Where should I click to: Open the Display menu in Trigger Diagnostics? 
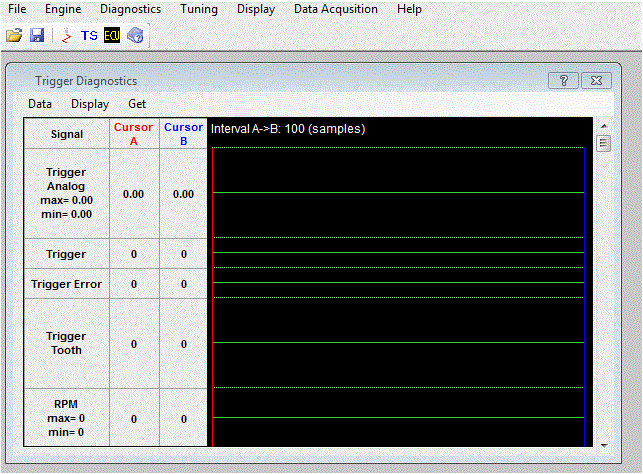tap(90, 104)
